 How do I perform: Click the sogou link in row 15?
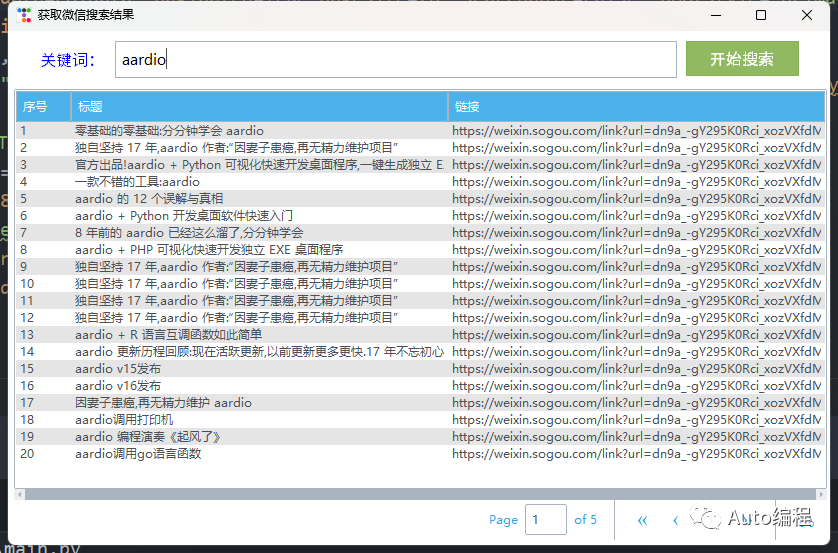tap(637, 369)
